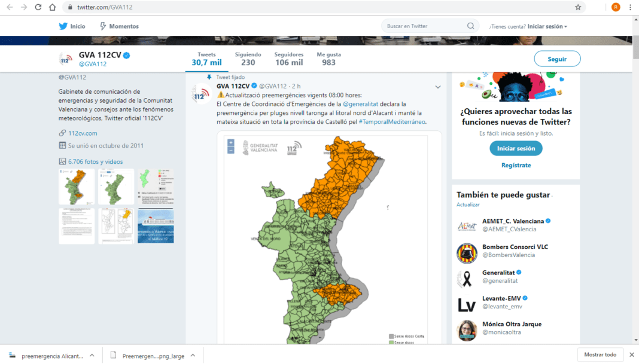639x364 pixels.
Task: Click the search magnifier icon in Twitter
Action: [x=471, y=26]
